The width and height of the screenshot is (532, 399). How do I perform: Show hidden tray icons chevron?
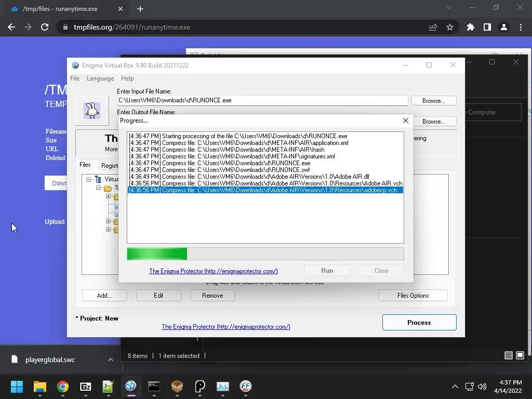(x=455, y=387)
